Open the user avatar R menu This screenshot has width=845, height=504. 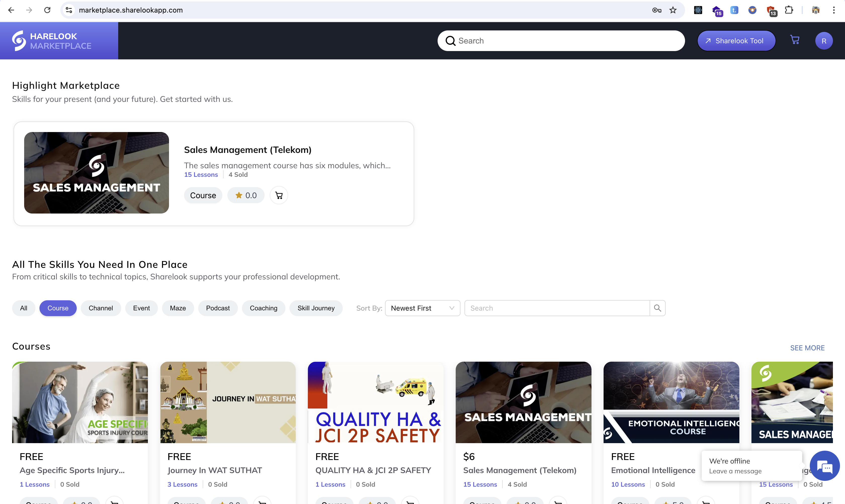tap(824, 41)
